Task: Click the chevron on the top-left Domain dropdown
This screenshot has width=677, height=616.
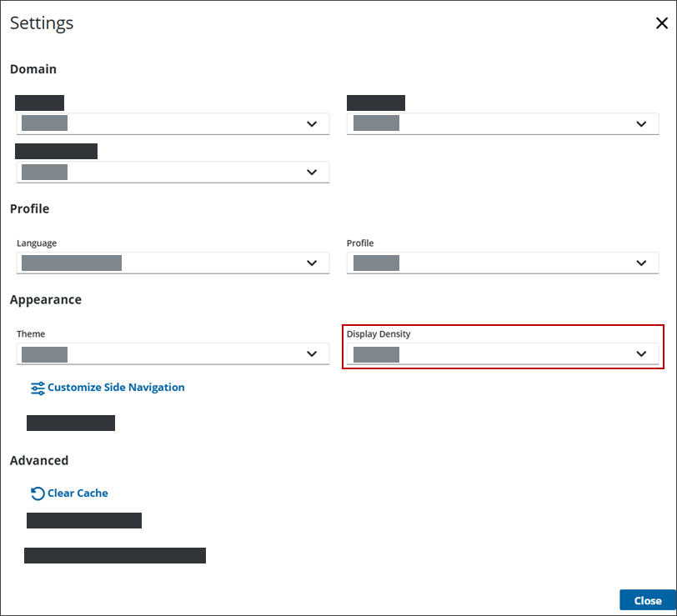Action: [x=312, y=124]
